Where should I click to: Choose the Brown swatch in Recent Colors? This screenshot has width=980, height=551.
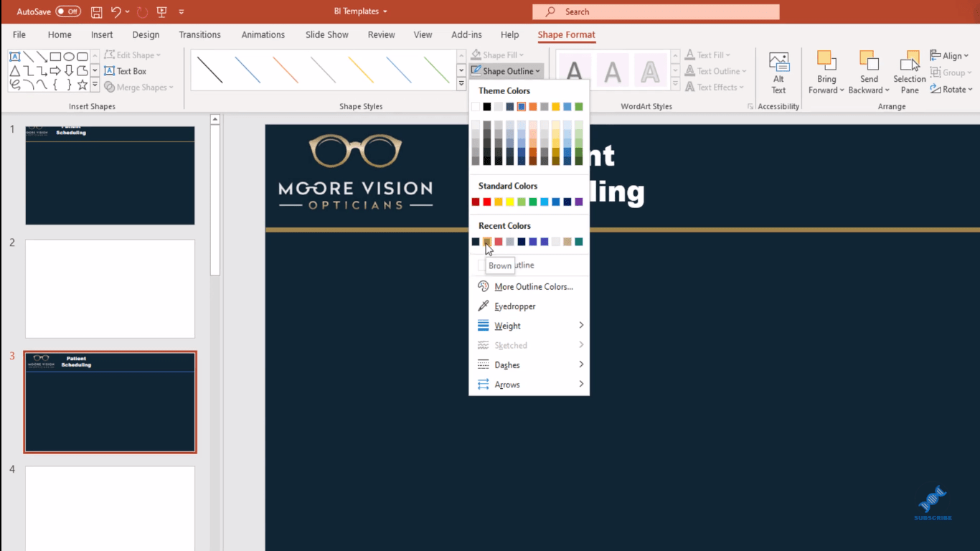click(x=487, y=242)
